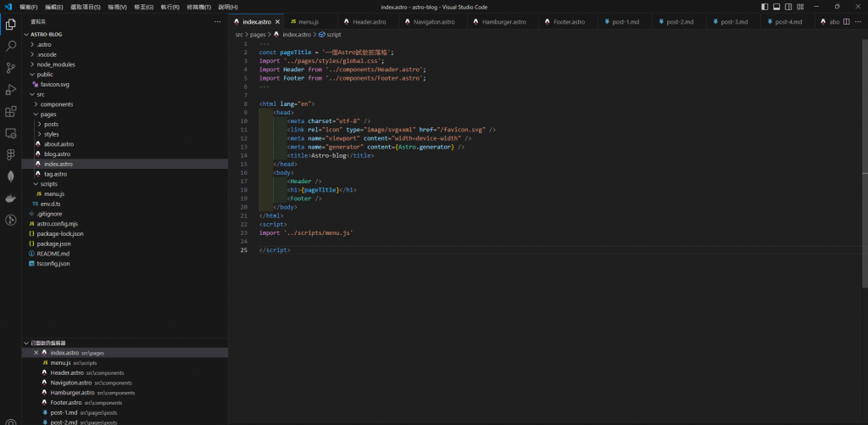This screenshot has width=868, height=425.
Task: Click the split editor right icon
Action: tap(847, 20)
